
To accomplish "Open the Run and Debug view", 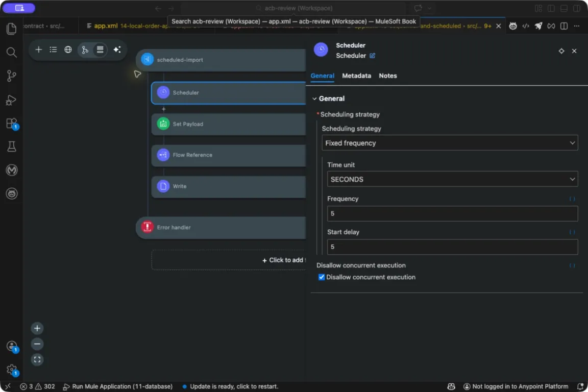I will [x=12, y=100].
